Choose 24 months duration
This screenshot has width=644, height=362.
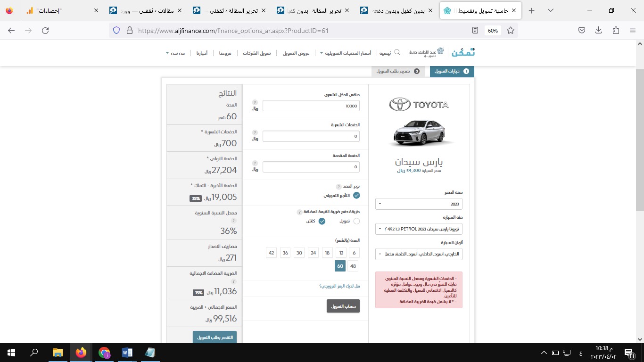(313, 253)
